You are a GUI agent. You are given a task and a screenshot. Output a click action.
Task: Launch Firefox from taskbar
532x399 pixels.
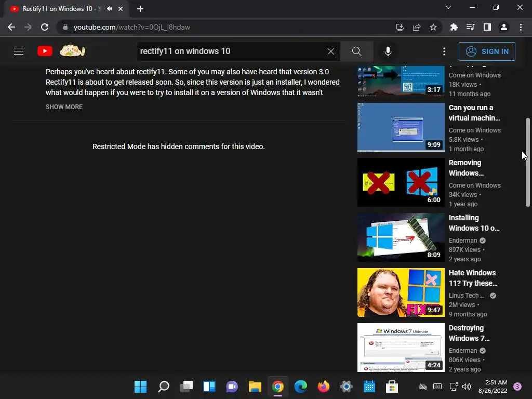(x=323, y=387)
